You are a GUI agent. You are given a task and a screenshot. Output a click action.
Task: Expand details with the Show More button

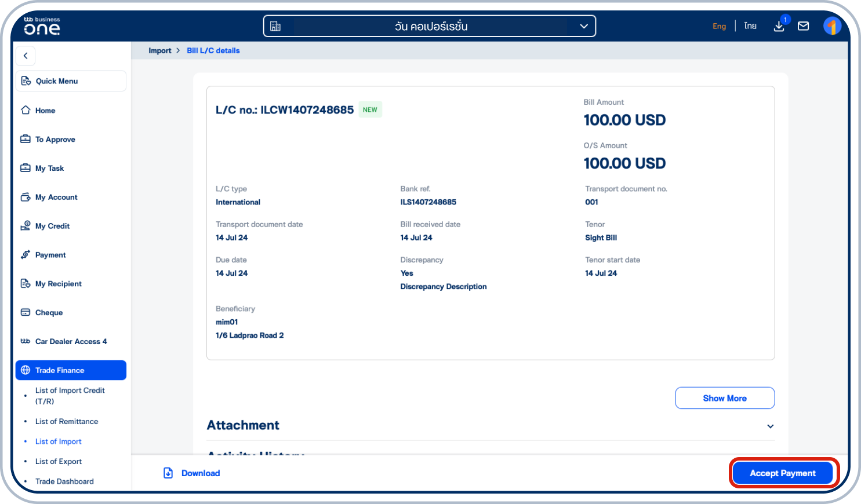coord(724,398)
